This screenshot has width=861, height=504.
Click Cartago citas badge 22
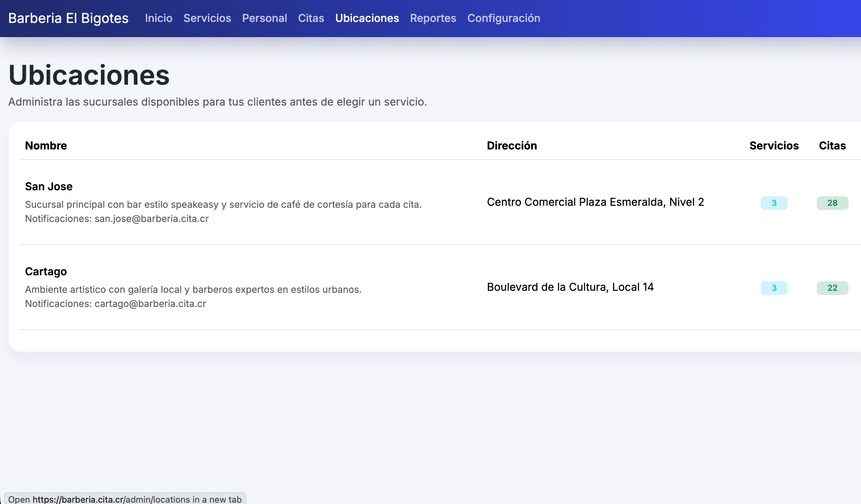coord(832,288)
